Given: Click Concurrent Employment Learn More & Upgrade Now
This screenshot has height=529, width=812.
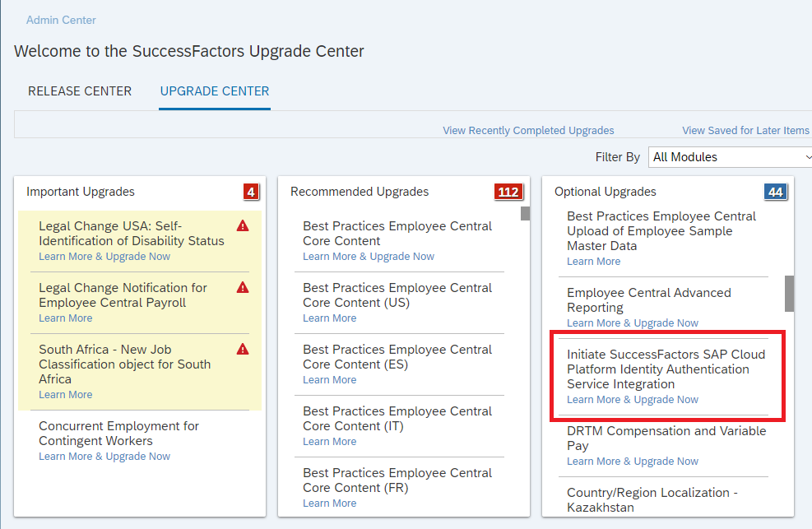Looking at the screenshot, I should click(104, 457).
